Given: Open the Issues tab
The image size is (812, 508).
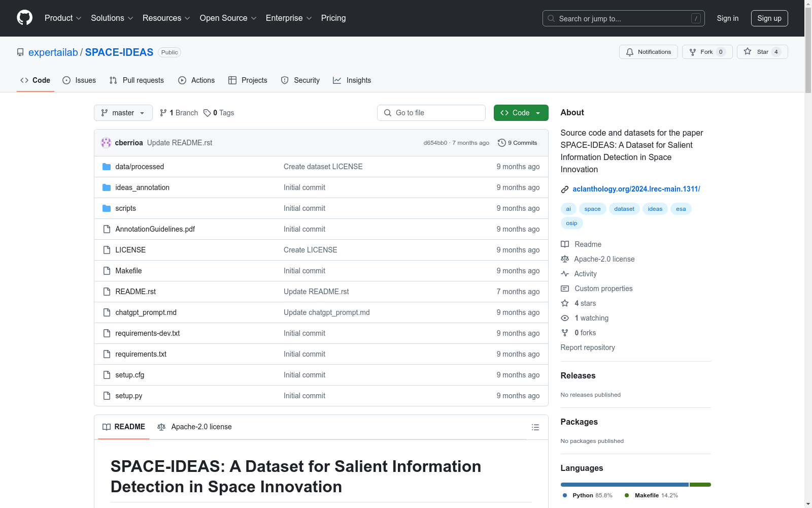Looking at the screenshot, I should click(79, 80).
